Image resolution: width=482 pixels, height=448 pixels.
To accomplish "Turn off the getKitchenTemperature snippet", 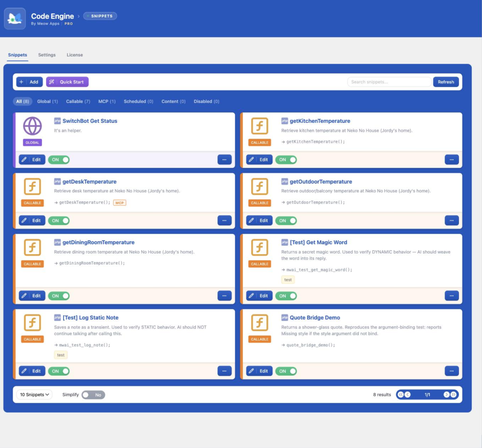I will click(286, 160).
